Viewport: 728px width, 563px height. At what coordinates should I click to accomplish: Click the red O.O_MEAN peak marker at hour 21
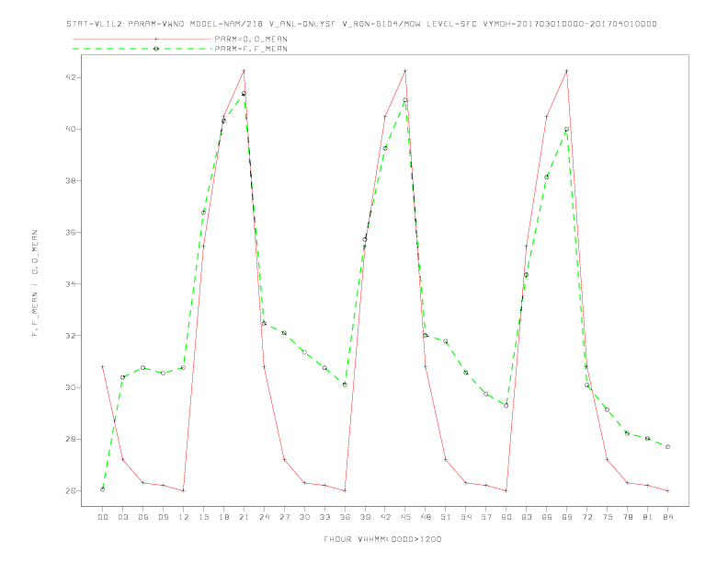[244, 71]
